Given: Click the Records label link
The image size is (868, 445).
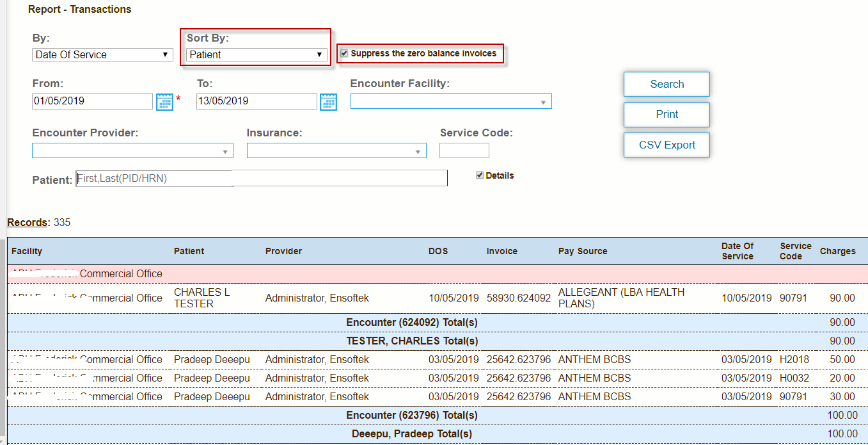Looking at the screenshot, I should [x=27, y=223].
